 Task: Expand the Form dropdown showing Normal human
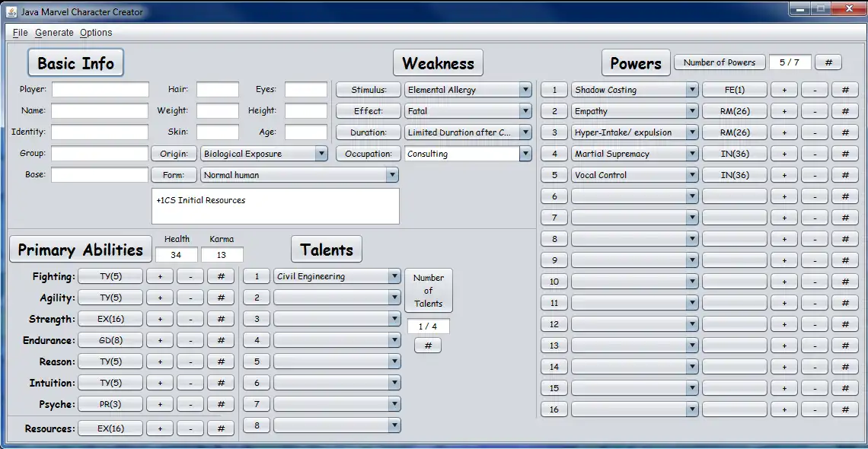(299, 175)
